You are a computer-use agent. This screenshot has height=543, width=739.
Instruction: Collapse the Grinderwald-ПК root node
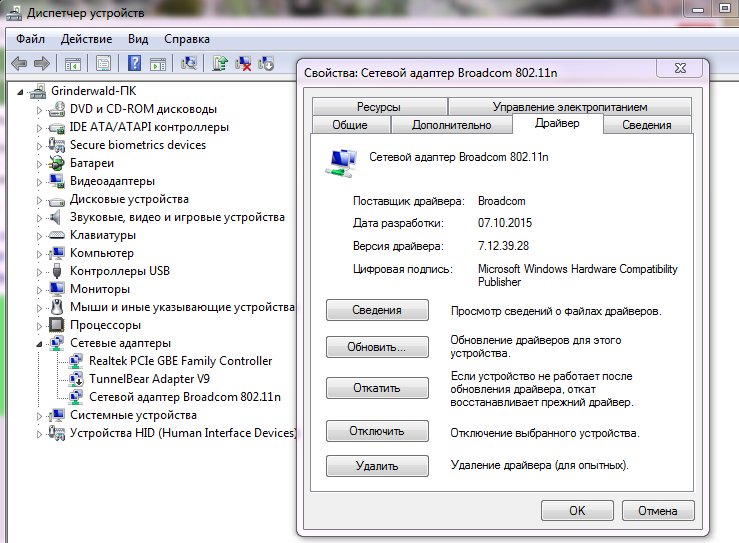[20, 92]
